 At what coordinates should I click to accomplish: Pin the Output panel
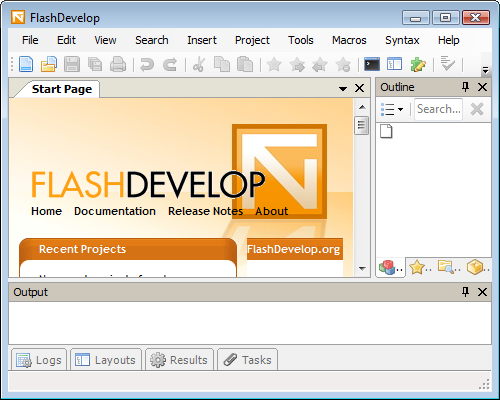pos(465,292)
